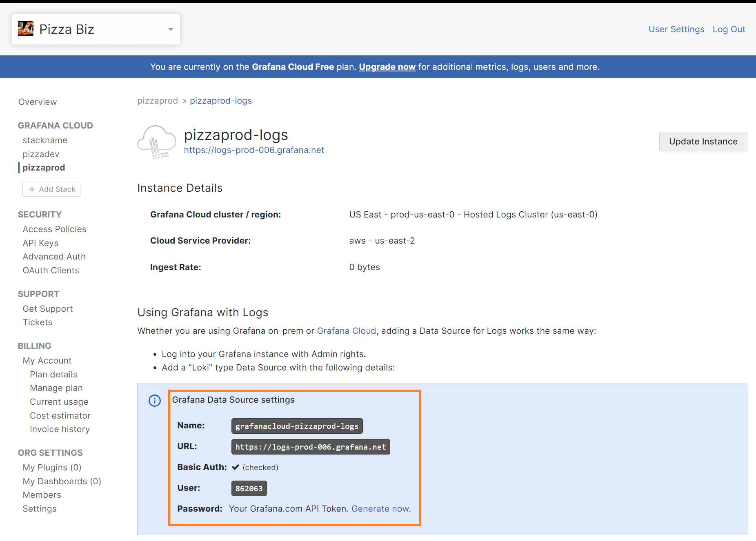Click the info icon in data source panel
This screenshot has width=756, height=541.
coord(155,401)
